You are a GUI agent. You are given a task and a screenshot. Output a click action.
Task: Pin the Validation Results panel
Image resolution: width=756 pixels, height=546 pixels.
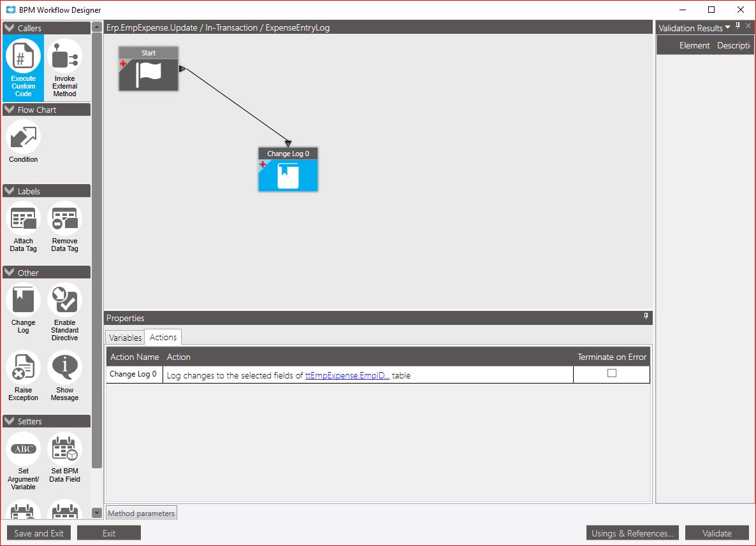point(738,26)
